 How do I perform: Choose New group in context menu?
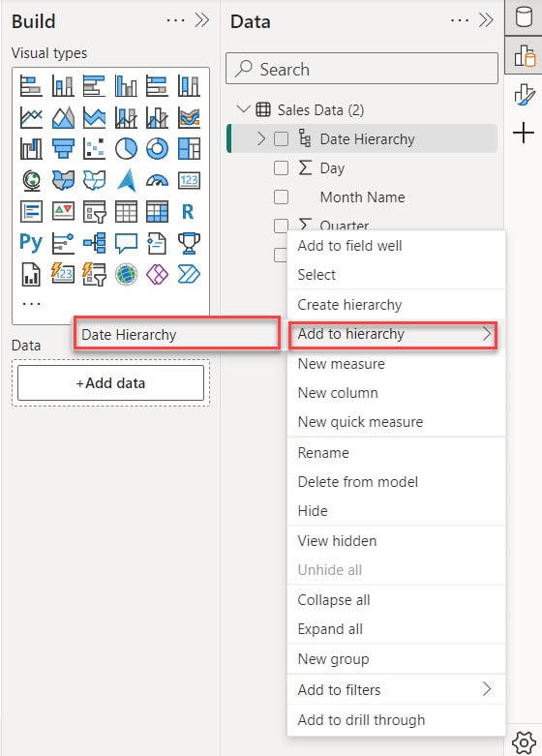396,659
